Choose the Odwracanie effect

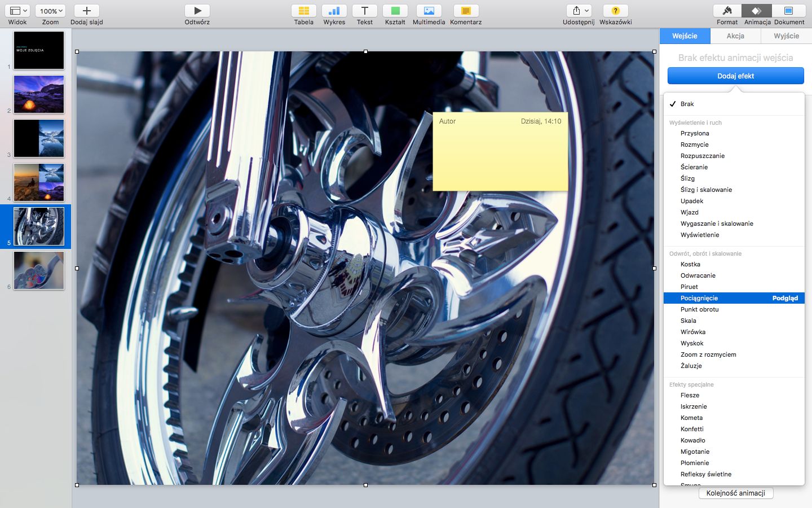pos(734,275)
